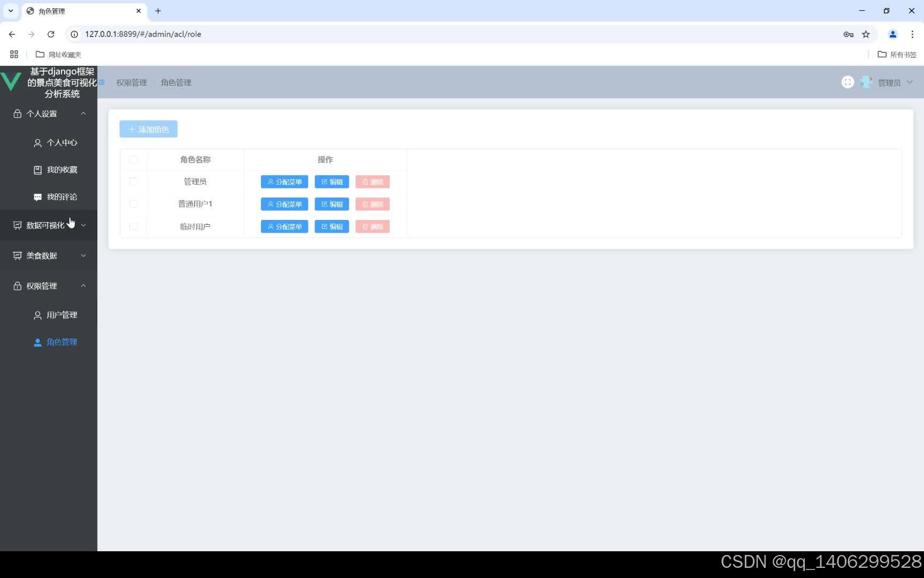Click the administrator avatar image
Viewport: 924px width, 578px height.
[x=866, y=82]
